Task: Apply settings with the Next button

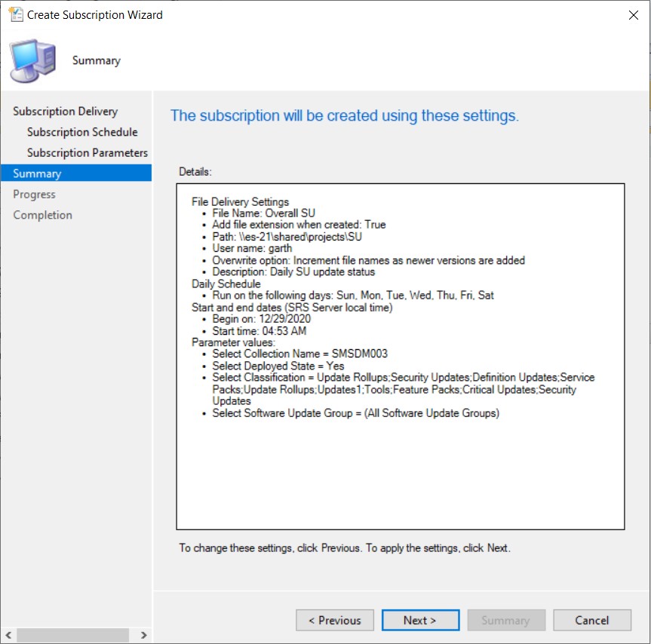Action: click(x=420, y=620)
